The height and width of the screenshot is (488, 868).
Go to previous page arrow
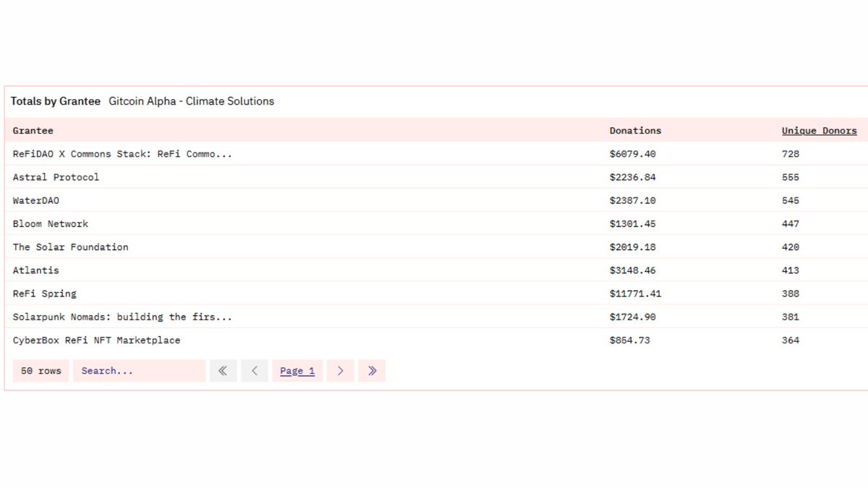pyautogui.click(x=255, y=371)
